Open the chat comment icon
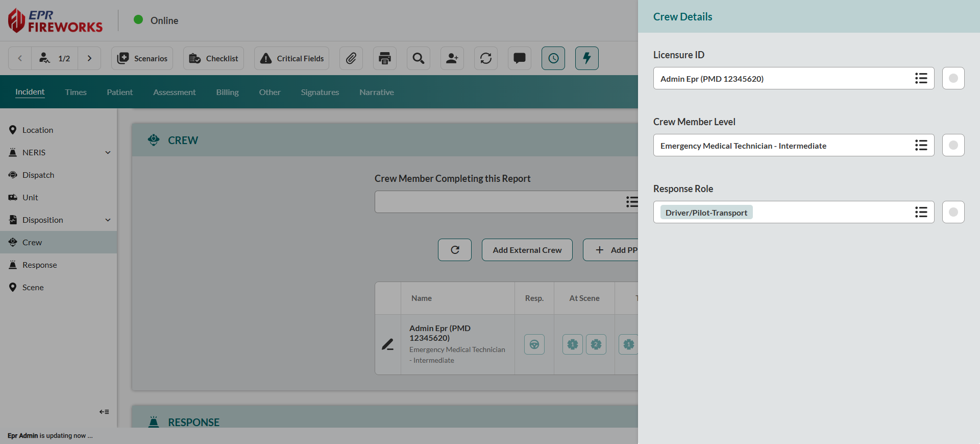980x444 pixels. (x=520, y=58)
